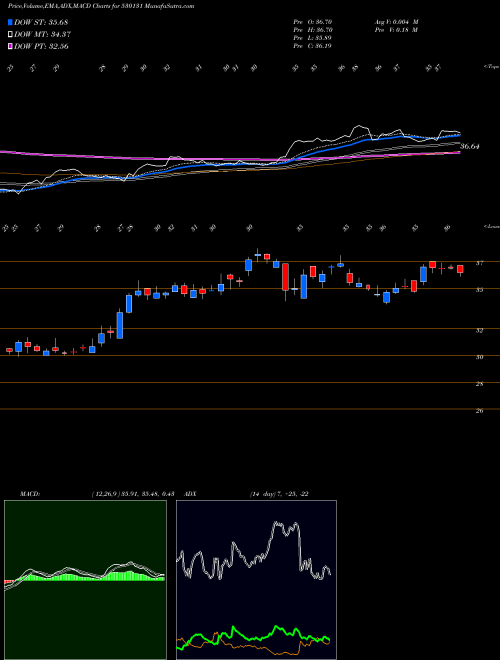Select the 'DOW ST: 35.68' legend text
The width and height of the screenshot is (500, 660).
click(41, 22)
